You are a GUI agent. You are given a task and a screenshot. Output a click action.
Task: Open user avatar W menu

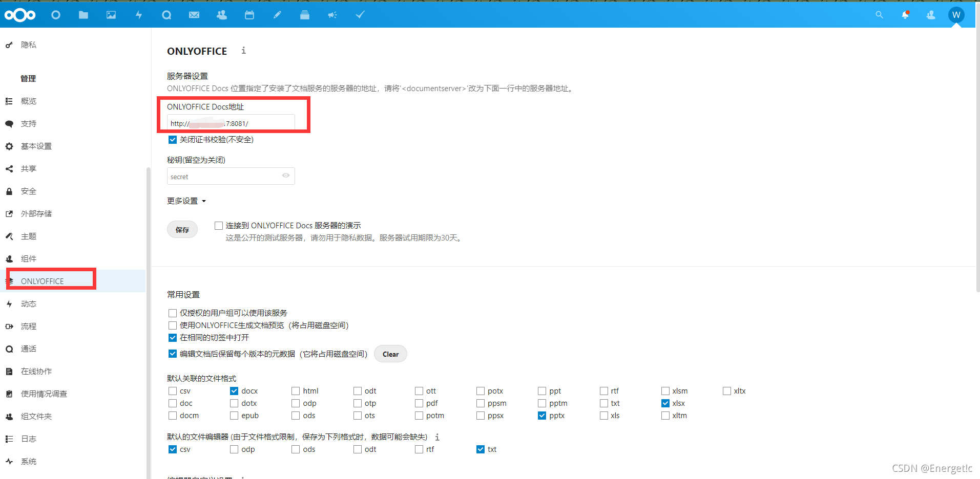(x=956, y=15)
